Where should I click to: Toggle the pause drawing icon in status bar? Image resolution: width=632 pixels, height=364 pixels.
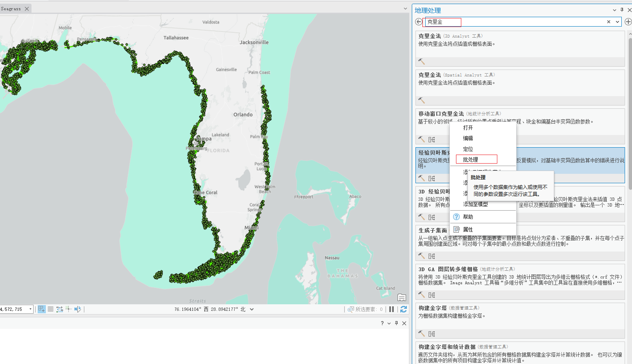click(x=391, y=309)
